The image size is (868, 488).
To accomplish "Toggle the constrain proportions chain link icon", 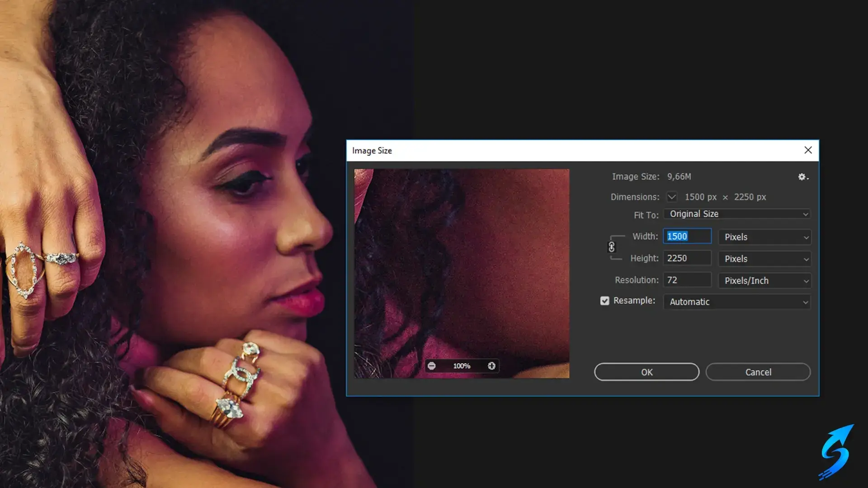I will 612,247.
